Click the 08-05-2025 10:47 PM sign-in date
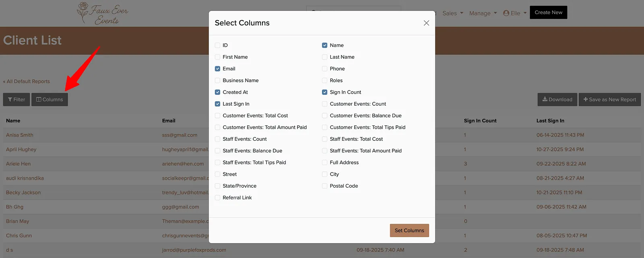The width and height of the screenshot is (644, 258). pyautogui.click(x=561, y=235)
